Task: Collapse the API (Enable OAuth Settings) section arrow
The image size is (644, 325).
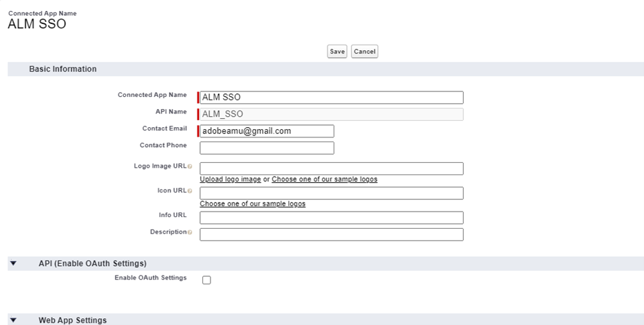Action: [x=13, y=263]
